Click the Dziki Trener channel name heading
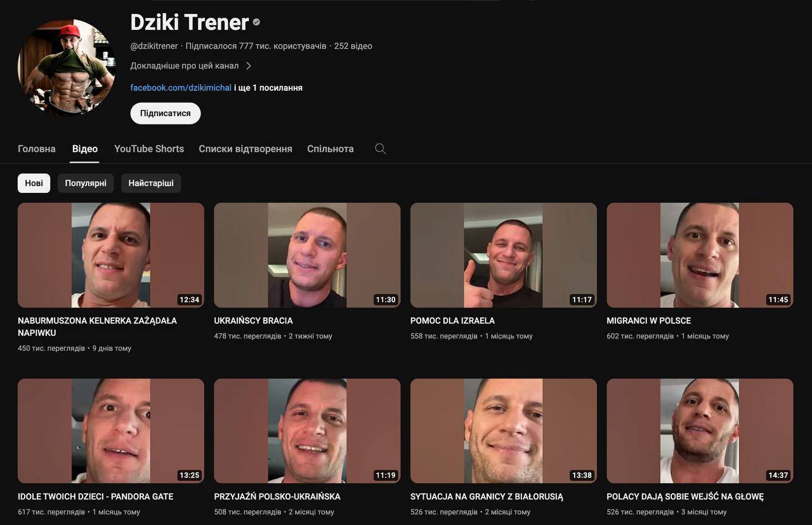 pyautogui.click(x=190, y=22)
